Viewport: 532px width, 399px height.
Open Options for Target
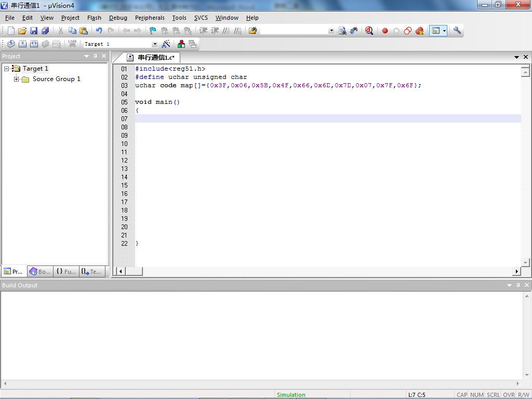click(x=166, y=44)
